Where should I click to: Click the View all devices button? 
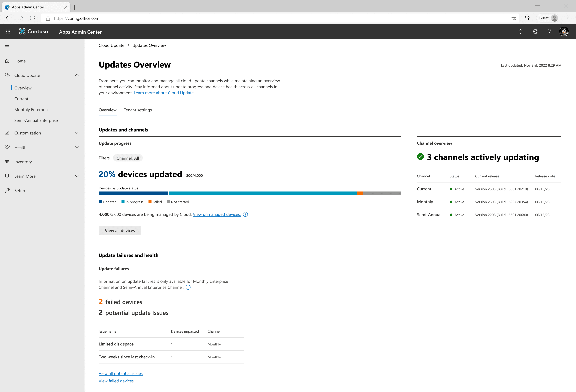120,231
